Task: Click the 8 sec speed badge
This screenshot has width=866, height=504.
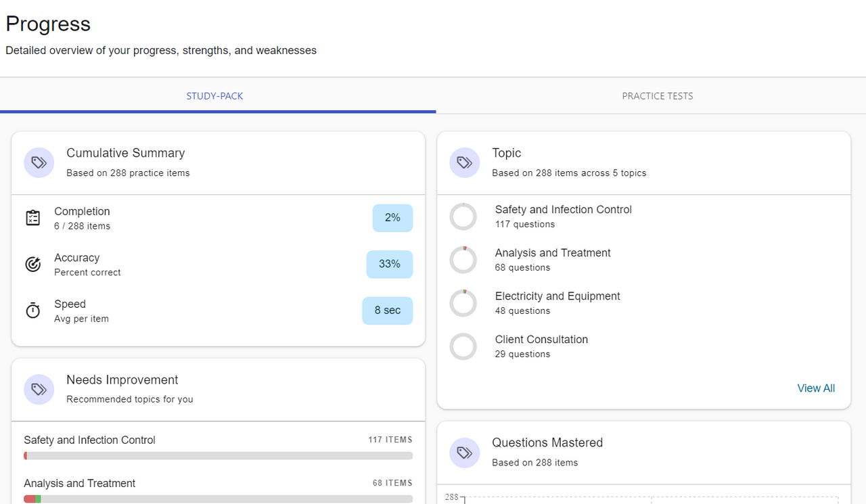Action: (388, 311)
